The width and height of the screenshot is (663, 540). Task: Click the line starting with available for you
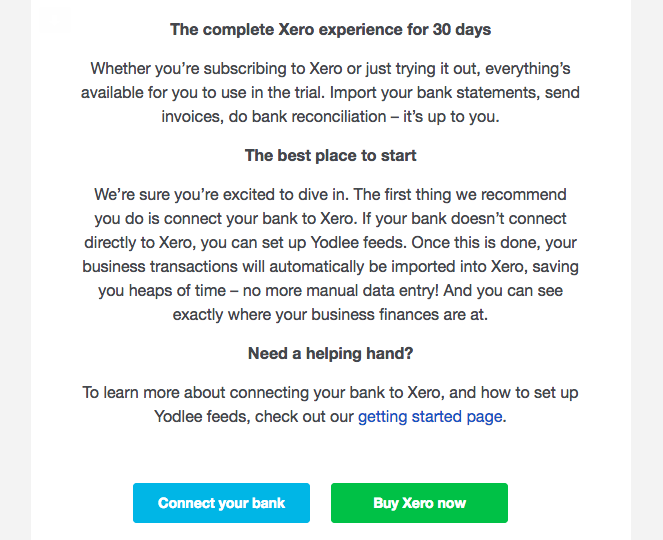point(330,93)
